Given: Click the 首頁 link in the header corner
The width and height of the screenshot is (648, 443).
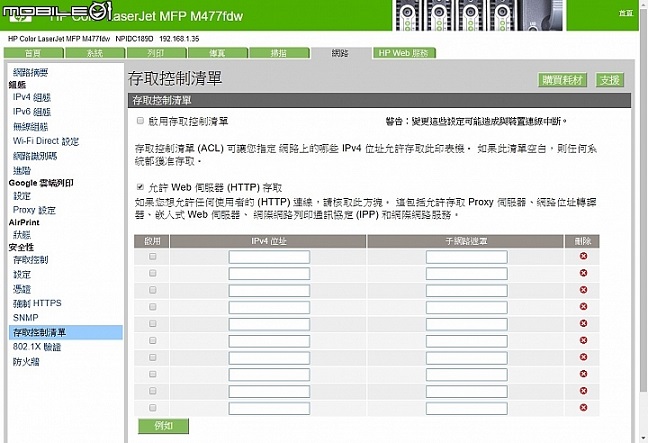Looking at the screenshot, I should tap(626, 13).
